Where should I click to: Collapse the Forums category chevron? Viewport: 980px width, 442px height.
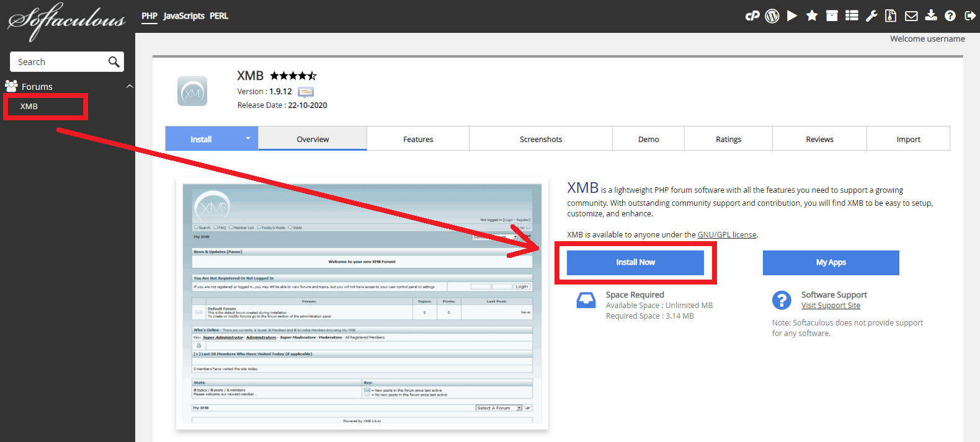pyautogui.click(x=130, y=87)
